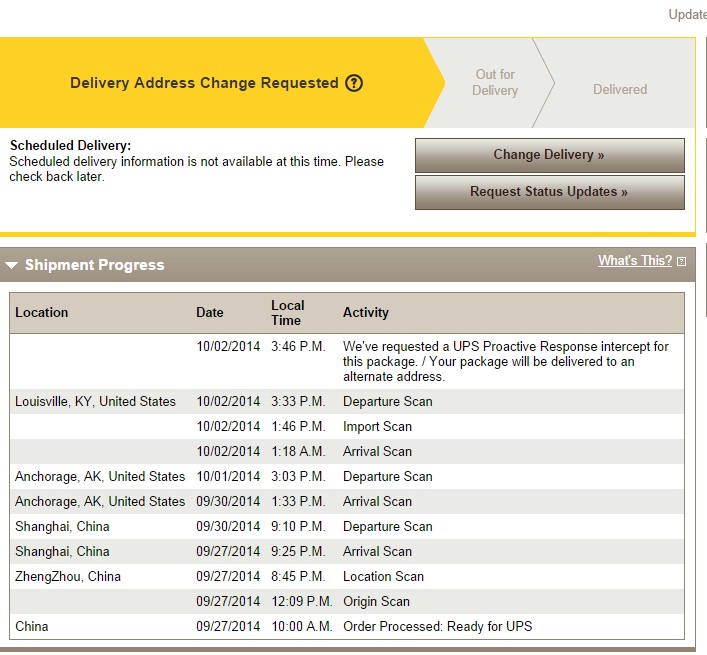
Task: Collapse the Shipment Progress section triangle
Action: click(12, 265)
